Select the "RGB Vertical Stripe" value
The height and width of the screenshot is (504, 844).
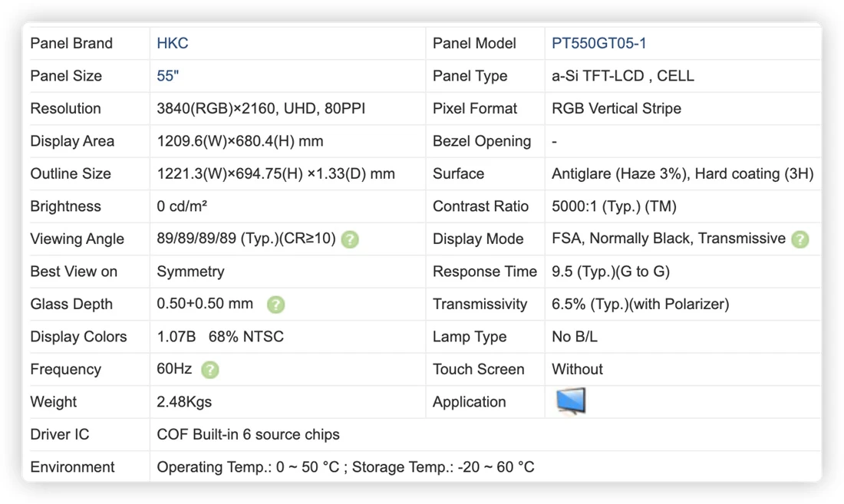coord(616,109)
